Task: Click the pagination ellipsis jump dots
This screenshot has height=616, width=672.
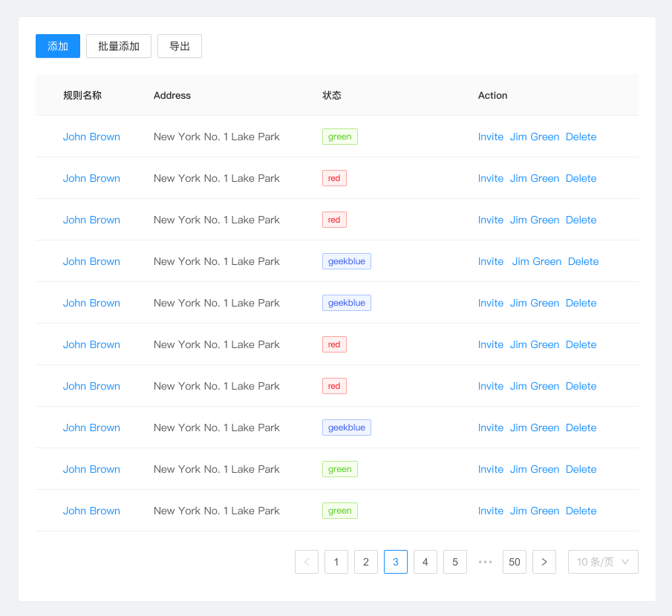Action: (485, 562)
